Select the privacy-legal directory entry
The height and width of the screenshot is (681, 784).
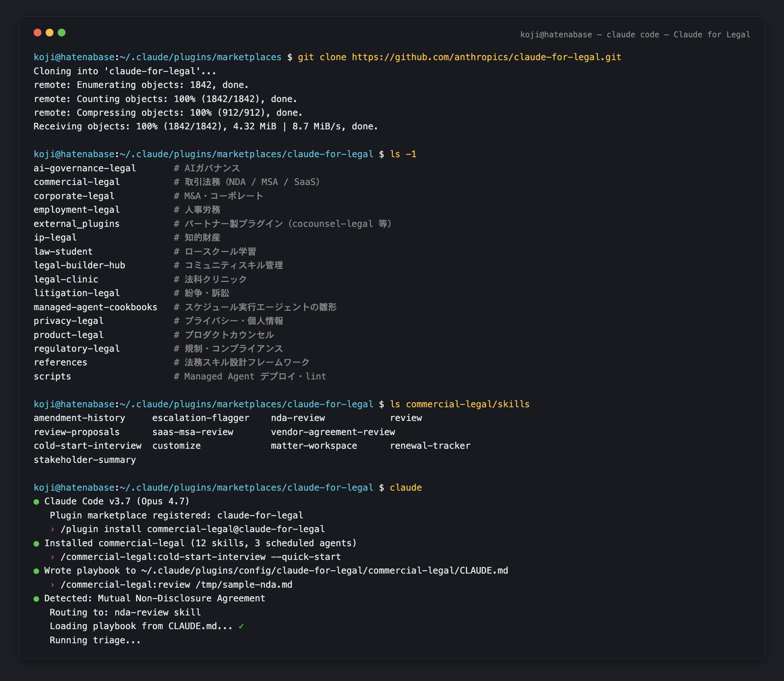point(69,321)
